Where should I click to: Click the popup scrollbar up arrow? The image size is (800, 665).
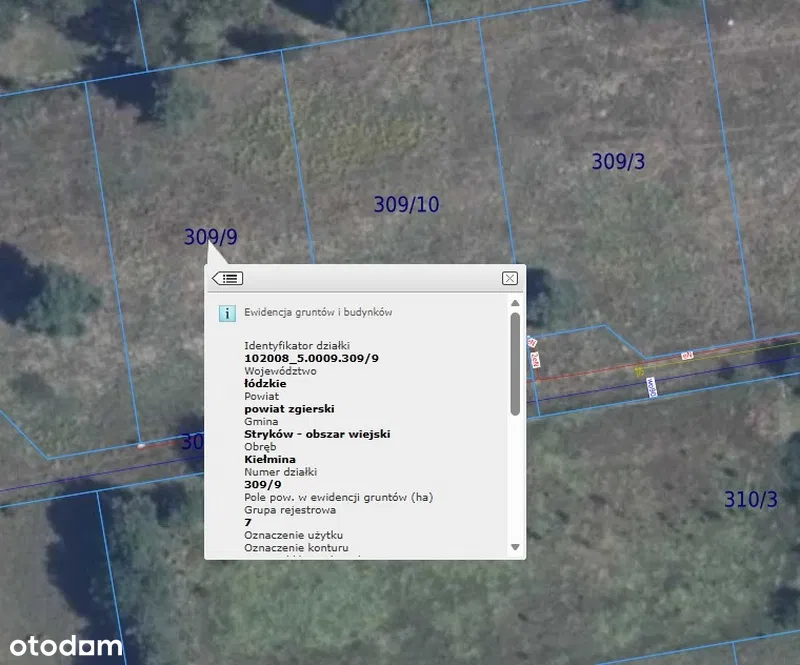[x=515, y=303]
